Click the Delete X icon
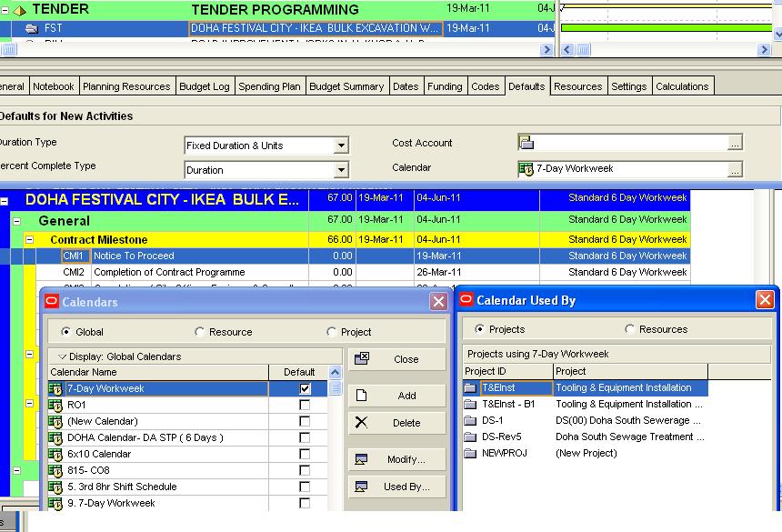 361,423
